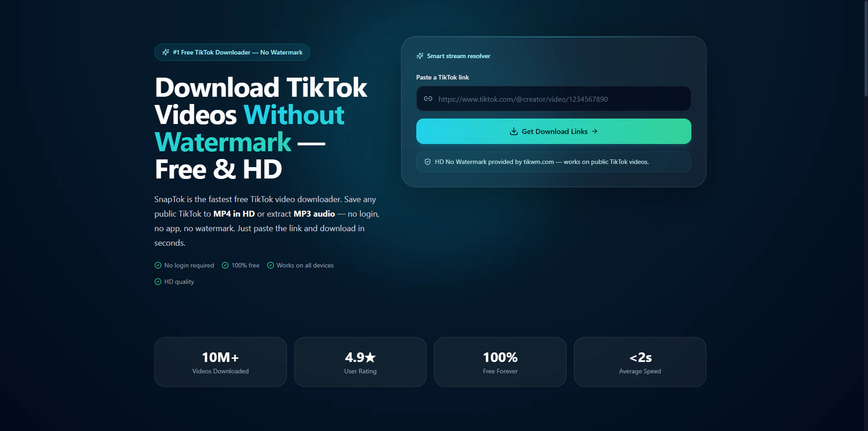Click the Get Download Links button

pos(554,131)
